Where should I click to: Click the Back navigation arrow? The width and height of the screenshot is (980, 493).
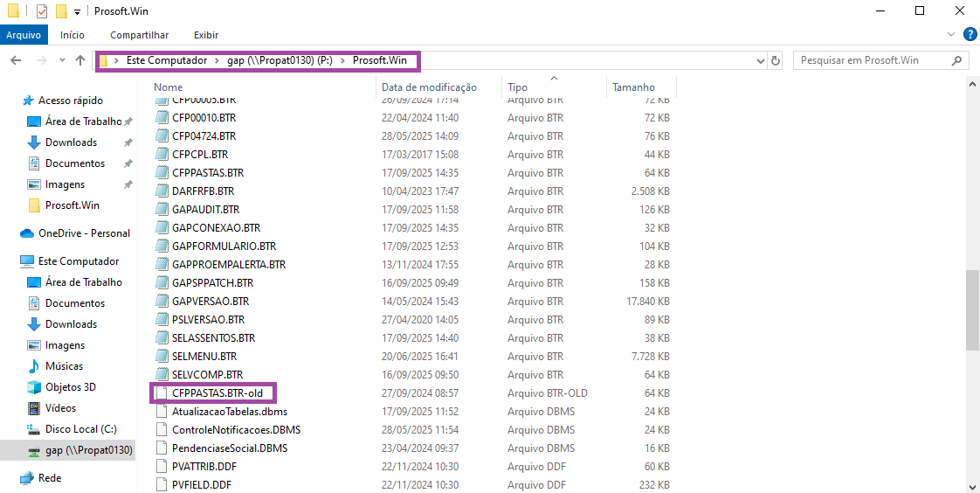pos(17,60)
